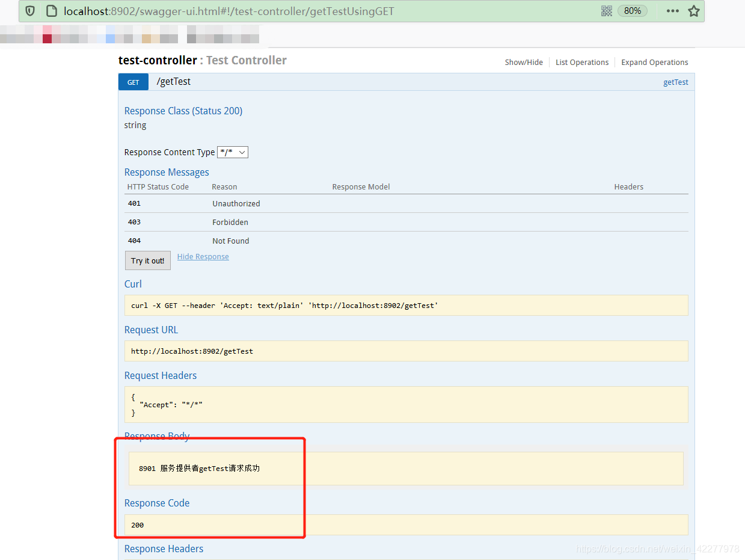Click the "Accept": "*/*" request header line
The image size is (745, 560).
[x=171, y=405]
